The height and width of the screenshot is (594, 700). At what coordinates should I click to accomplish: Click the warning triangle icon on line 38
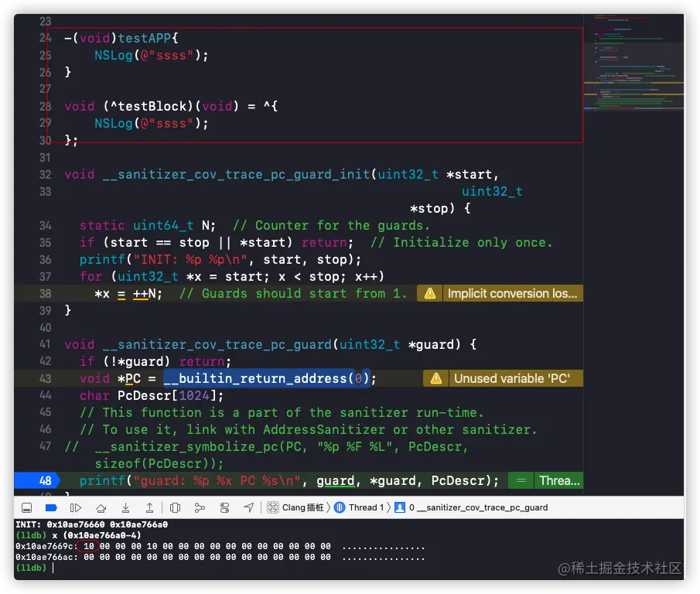430,294
